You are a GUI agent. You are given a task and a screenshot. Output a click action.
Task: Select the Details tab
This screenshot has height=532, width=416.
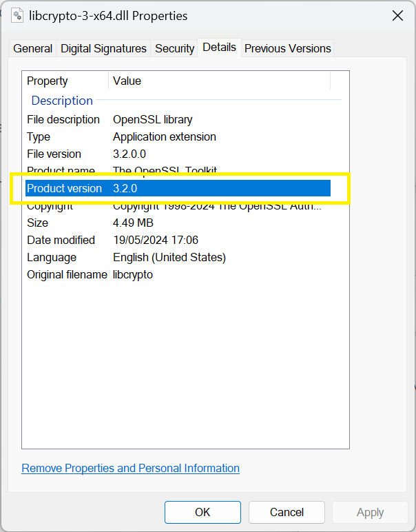point(219,47)
